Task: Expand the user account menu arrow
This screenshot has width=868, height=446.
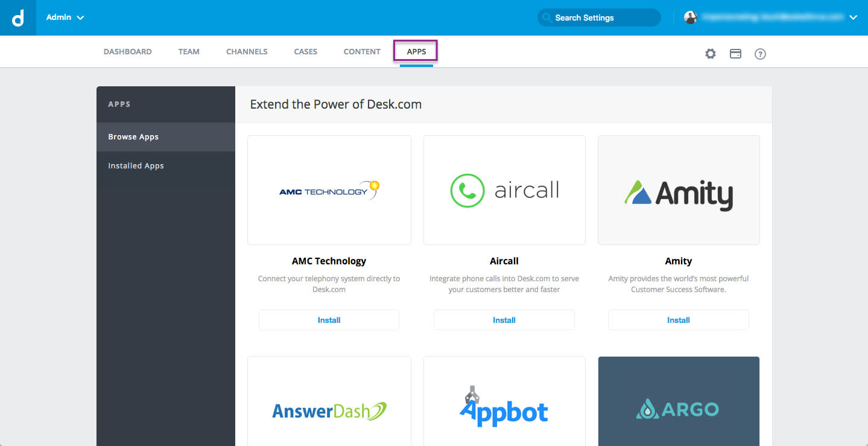Action: click(x=853, y=18)
